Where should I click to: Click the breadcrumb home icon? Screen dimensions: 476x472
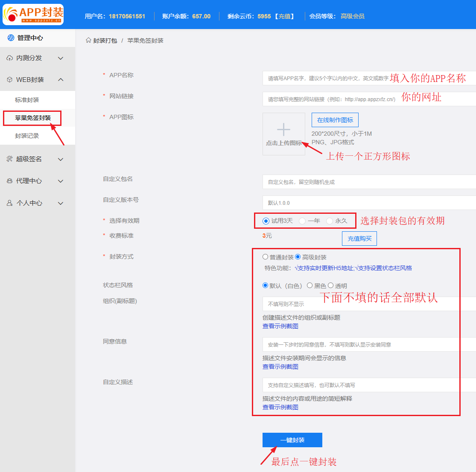[x=88, y=40]
